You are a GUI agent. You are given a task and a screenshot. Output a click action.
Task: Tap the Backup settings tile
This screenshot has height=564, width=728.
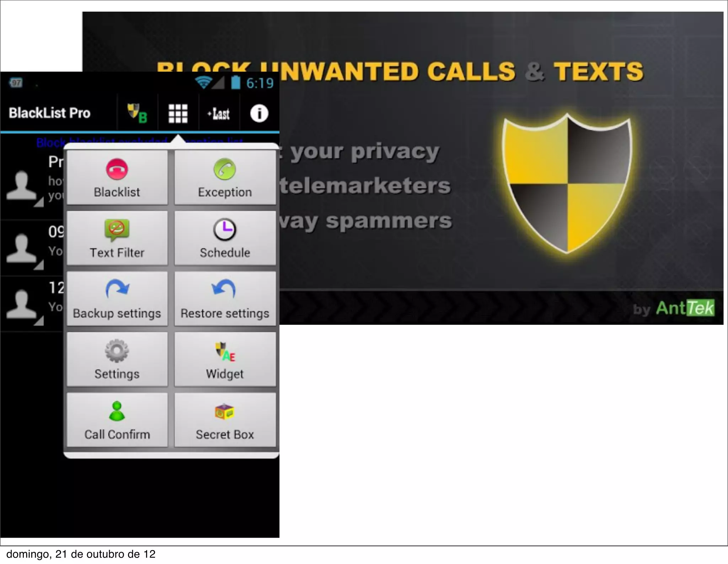pos(117,299)
